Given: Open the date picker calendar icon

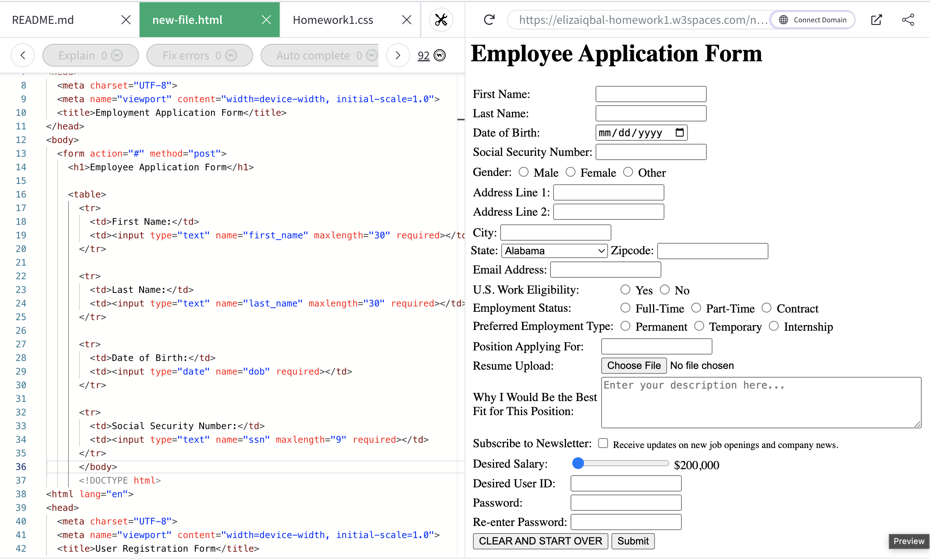Looking at the screenshot, I should [x=680, y=132].
